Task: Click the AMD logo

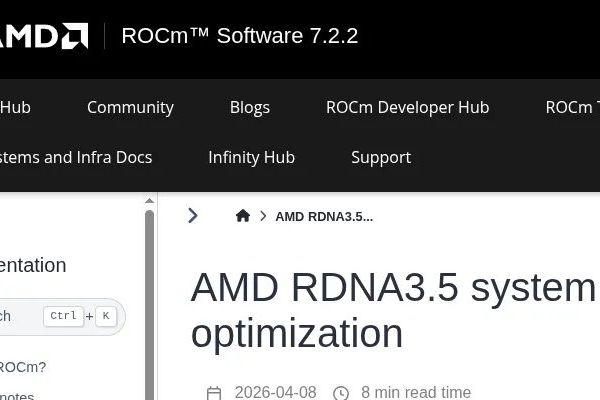Action: click(43, 36)
